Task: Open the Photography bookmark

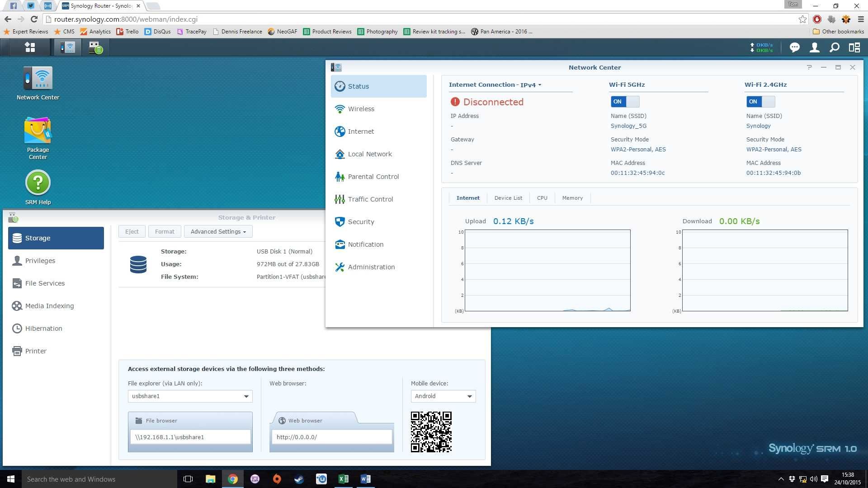Action: (x=377, y=32)
